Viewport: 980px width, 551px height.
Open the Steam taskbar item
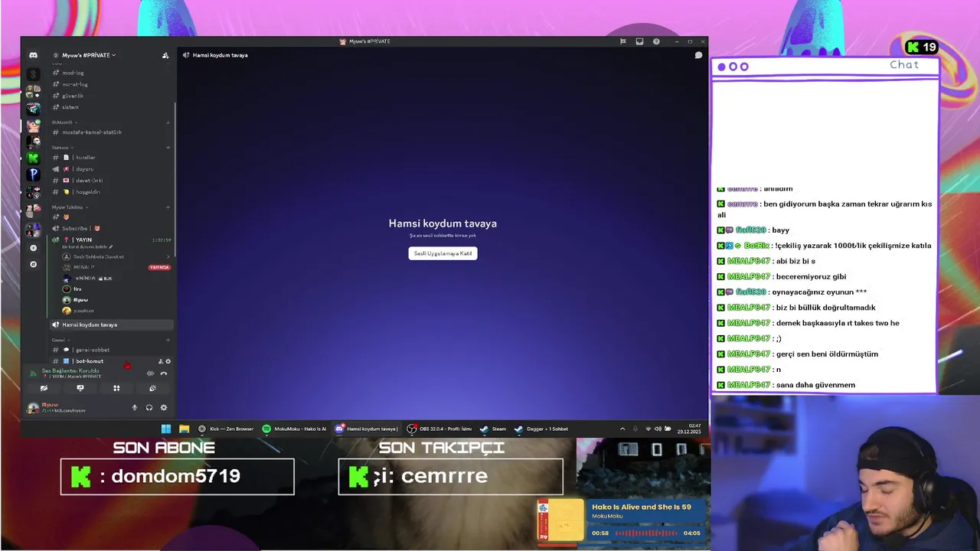(x=493, y=429)
